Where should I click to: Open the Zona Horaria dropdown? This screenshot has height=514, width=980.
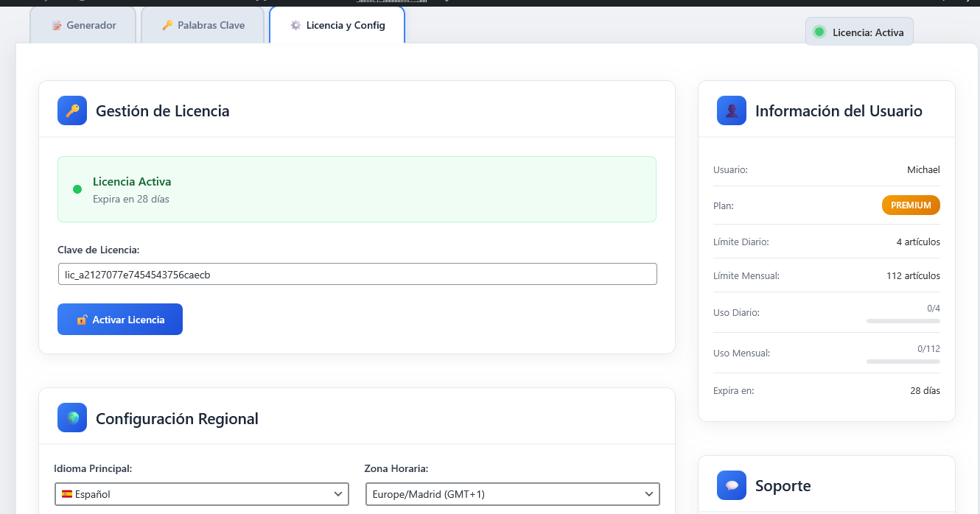513,494
